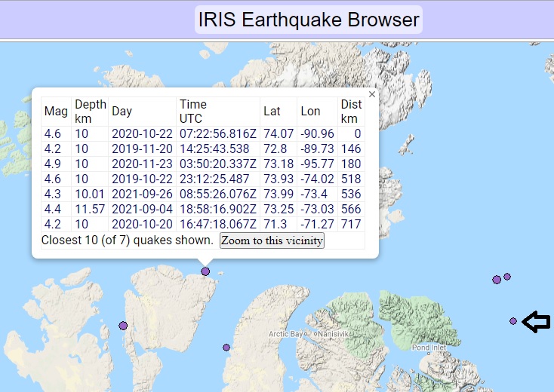Click the Zoom to this vicinity button
Image resolution: width=554 pixels, height=392 pixels.
(x=272, y=240)
